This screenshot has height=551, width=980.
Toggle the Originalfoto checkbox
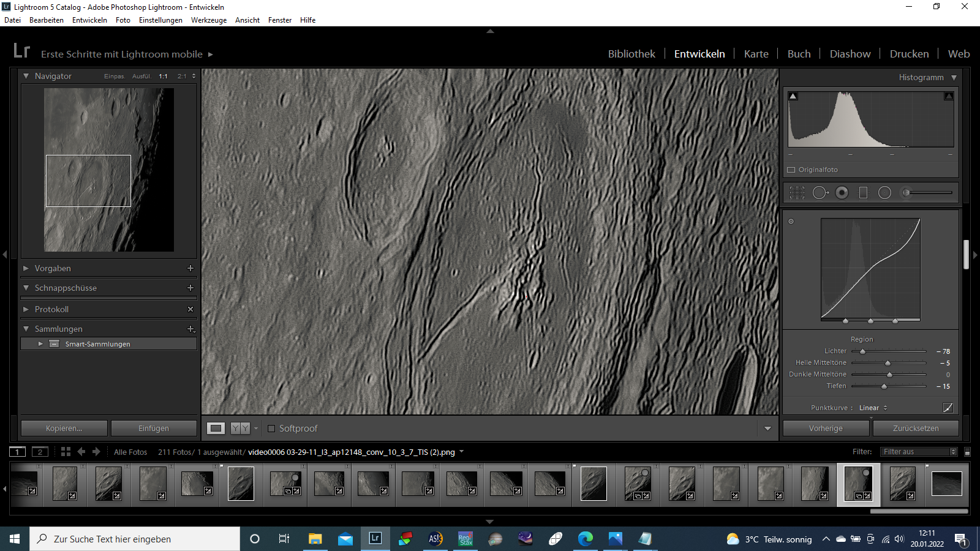[791, 170]
